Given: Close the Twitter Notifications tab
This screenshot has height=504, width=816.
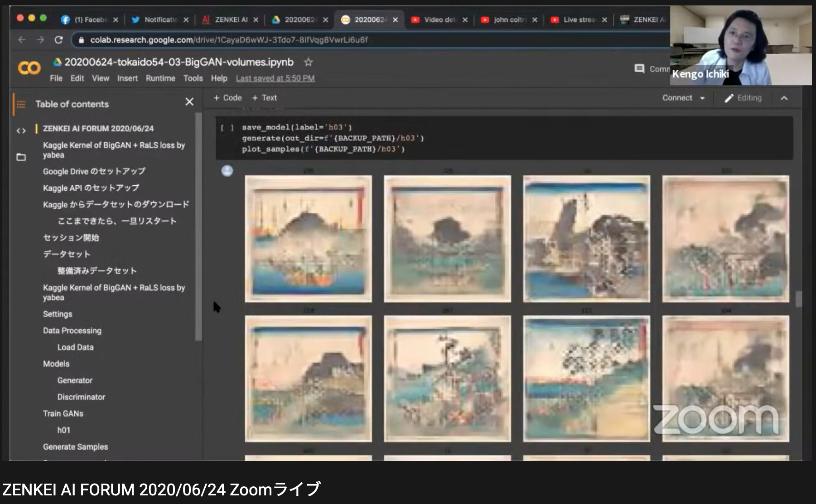Looking at the screenshot, I should click(186, 19).
